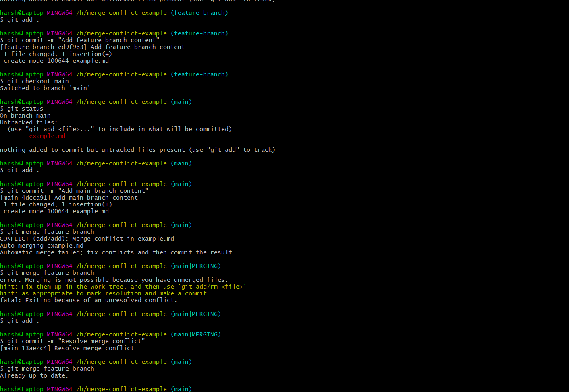Select the red untracked file name example.md
This screenshot has height=392, width=569.
click(x=47, y=136)
